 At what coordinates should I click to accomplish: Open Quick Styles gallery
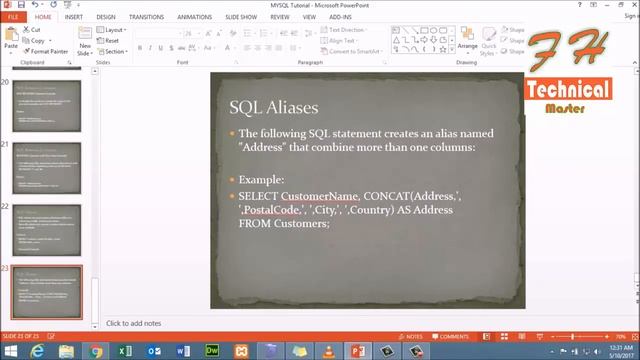488,42
